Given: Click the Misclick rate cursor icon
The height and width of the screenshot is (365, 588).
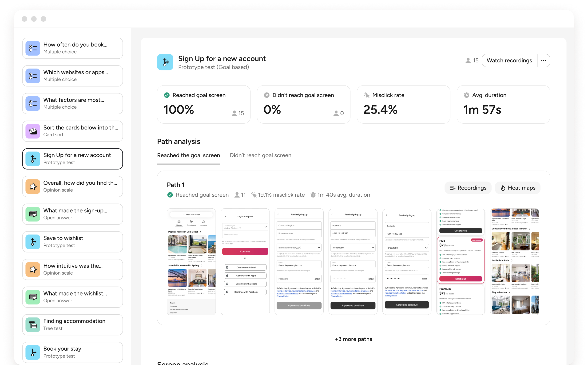Looking at the screenshot, I should (366, 95).
